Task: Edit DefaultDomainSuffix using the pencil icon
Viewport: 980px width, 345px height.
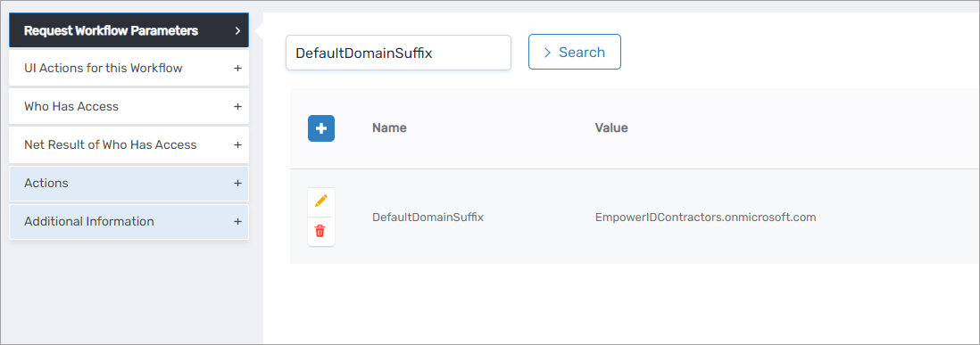Action: (x=321, y=201)
